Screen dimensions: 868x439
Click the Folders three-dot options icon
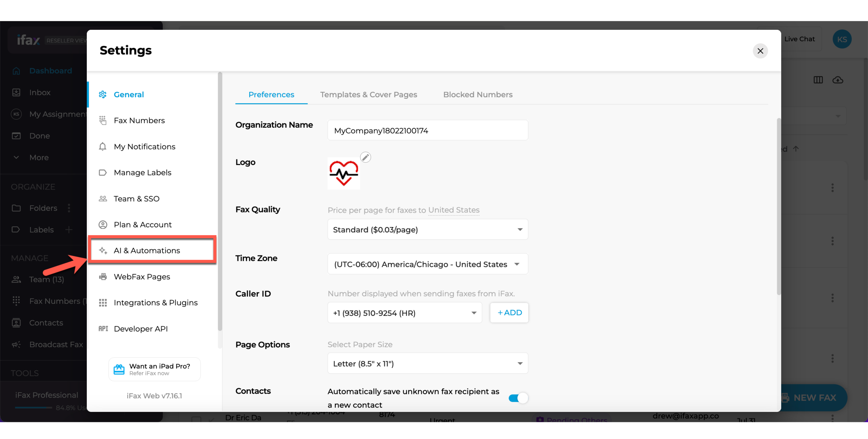[69, 208]
